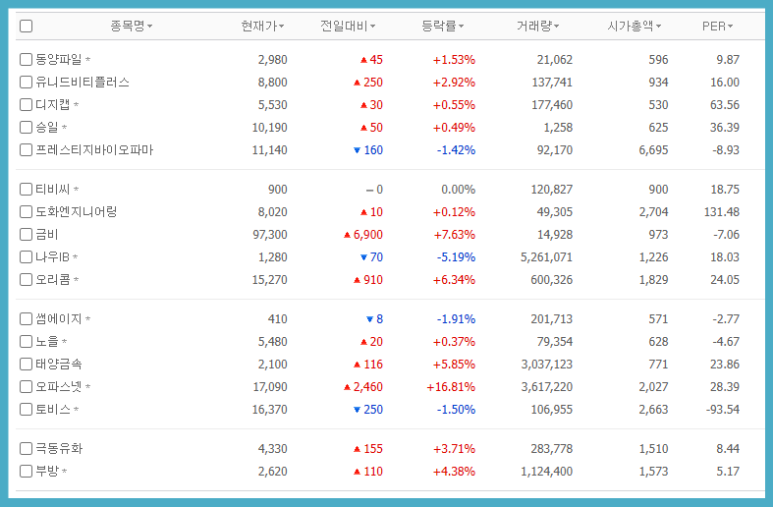Viewport: 773px width, 507px height.
Task: Check the box for 오리콤
Action: (26, 280)
